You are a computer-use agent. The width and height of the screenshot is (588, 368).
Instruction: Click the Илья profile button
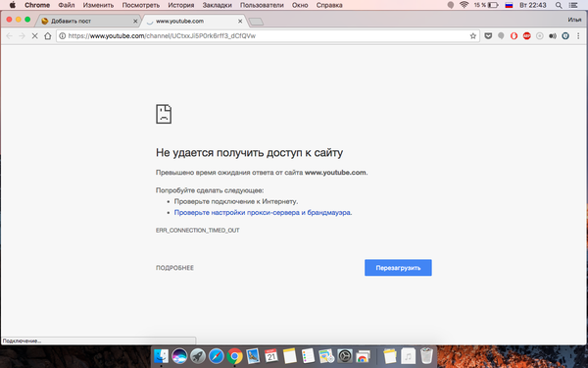[574, 20]
